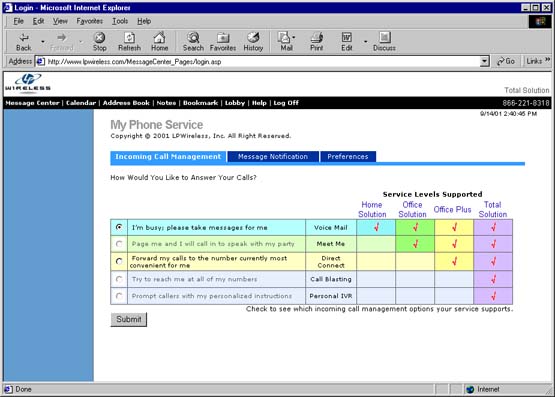Select "I'm busy; please take messages" radio
This screenshot has height=397, width=555.
pos(119,227)
